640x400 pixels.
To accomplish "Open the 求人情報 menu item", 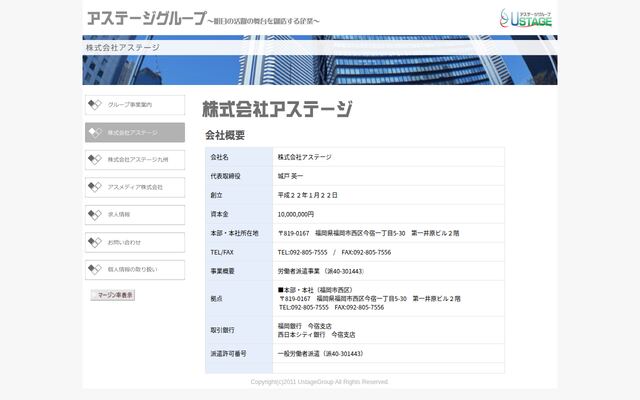I will point(135,215).
